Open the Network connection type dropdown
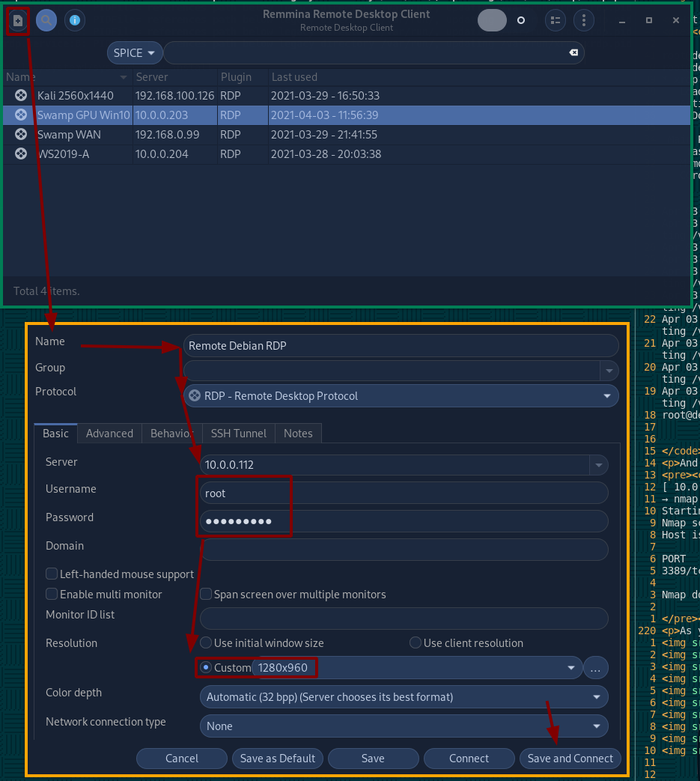700x781 pixels. [x=404, y=726]
